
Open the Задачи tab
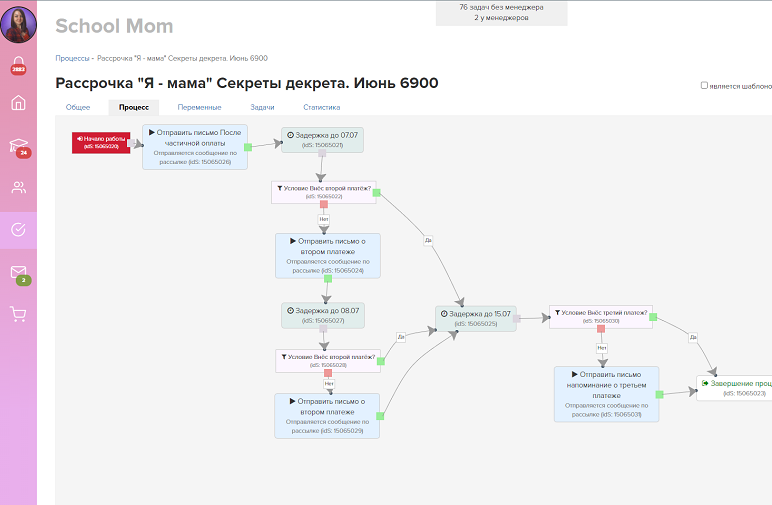(262, 107)
